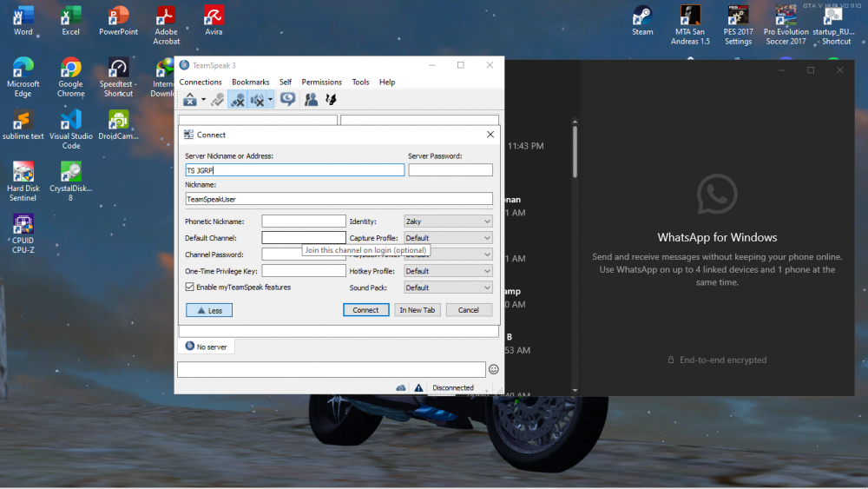
Task: Open the Connections menu
Action: (x=201, y=82)
